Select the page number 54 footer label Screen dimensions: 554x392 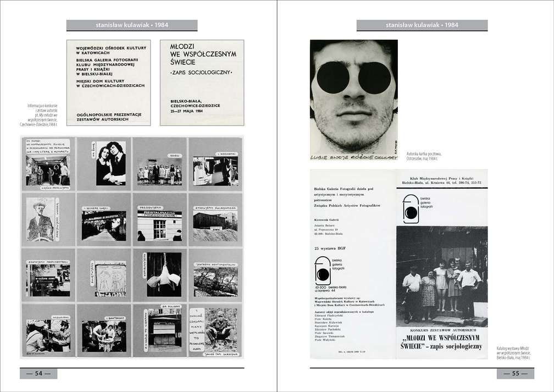click(38, 373)
